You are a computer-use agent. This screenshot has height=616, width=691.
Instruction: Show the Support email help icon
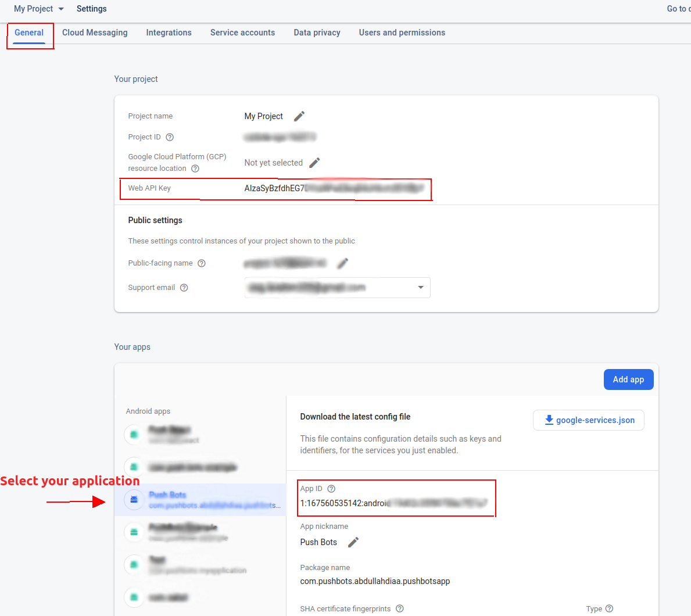[184, 288]
